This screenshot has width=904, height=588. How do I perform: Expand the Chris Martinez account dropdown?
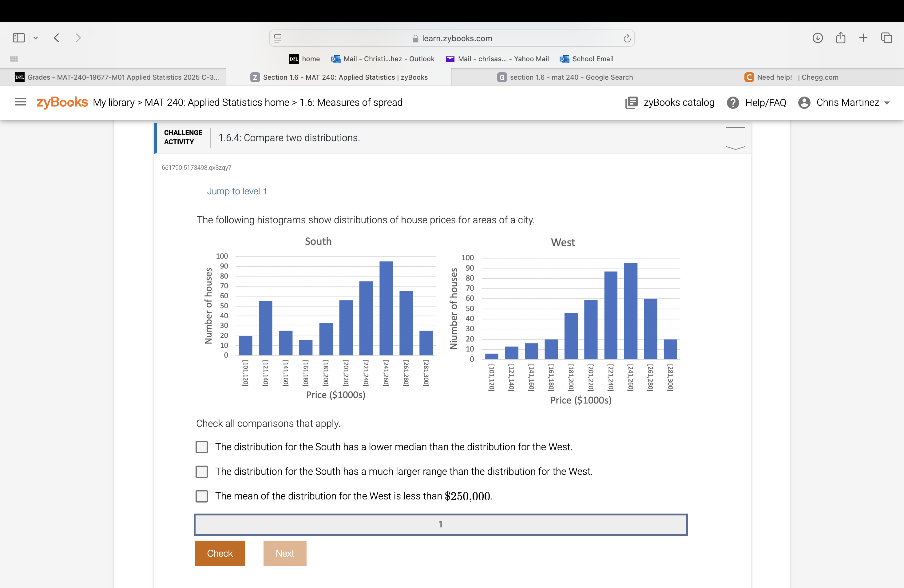tap(887, 103)
